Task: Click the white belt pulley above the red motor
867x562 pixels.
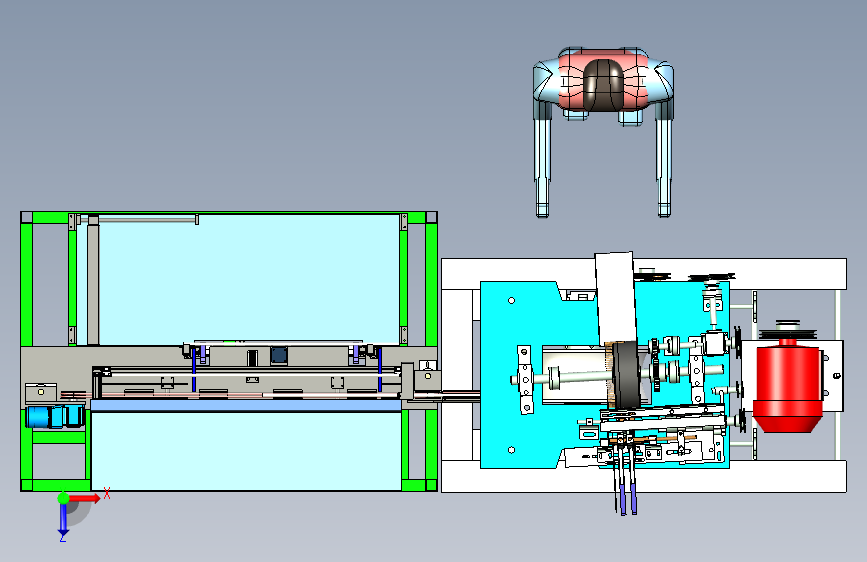Action: [788, 331]
